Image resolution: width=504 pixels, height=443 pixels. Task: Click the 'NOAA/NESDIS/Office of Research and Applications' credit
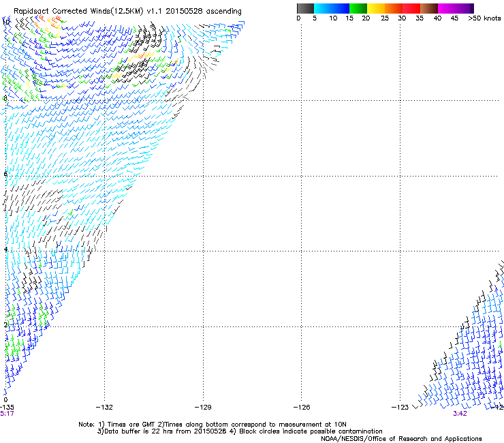coord(401,439)
